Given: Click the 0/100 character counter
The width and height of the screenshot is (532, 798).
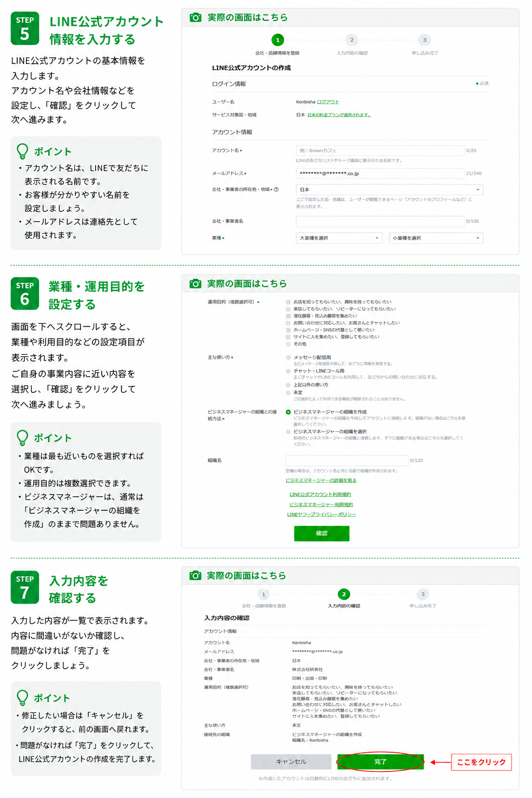Looking at the screenshot, I should pyautogui.click(x=472, y=221).
